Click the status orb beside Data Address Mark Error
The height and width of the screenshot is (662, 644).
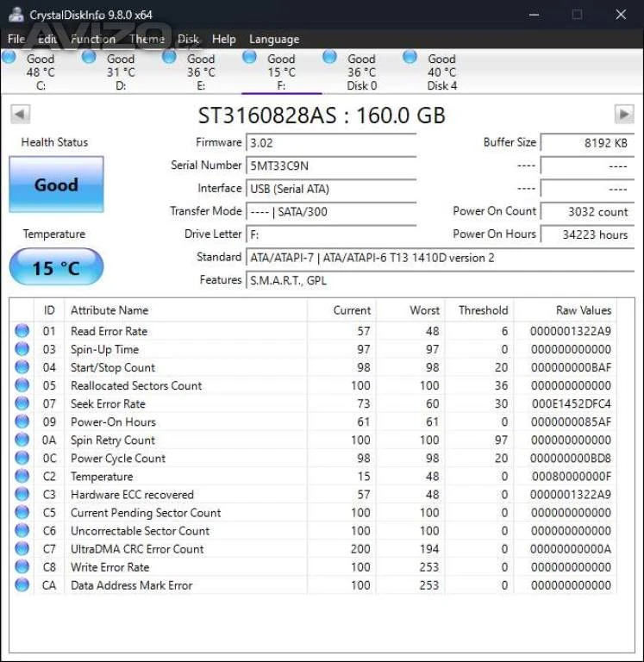point(22,585)
